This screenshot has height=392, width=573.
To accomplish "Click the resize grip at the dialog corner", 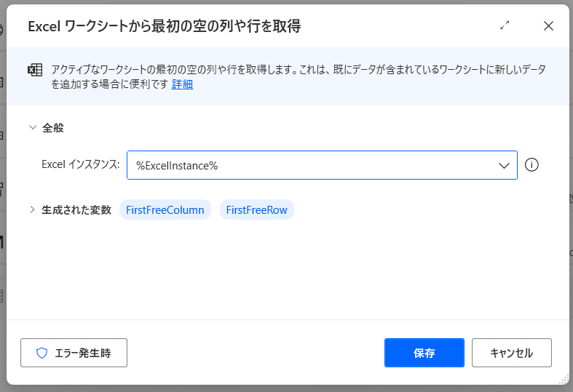I will (x=564, y=380).
